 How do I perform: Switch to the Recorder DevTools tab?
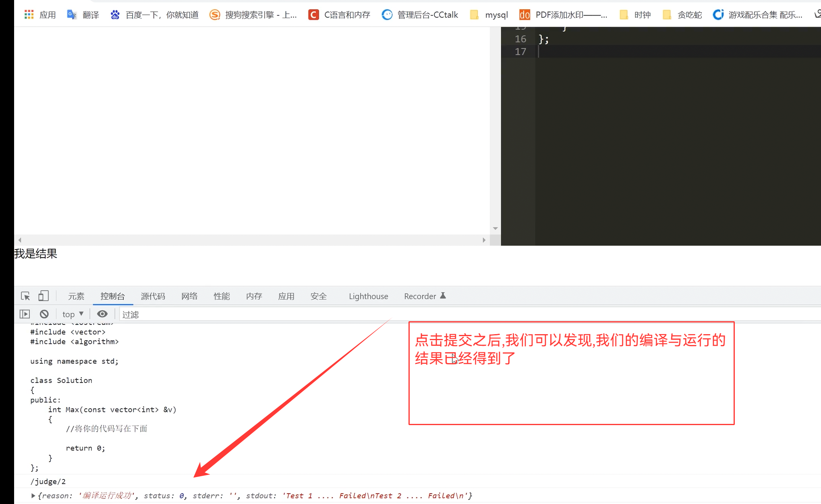pos(425,296)
